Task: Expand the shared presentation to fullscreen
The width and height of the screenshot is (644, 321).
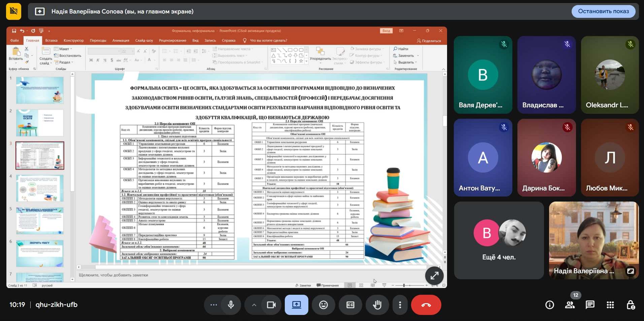Action: tap(434, 276)
